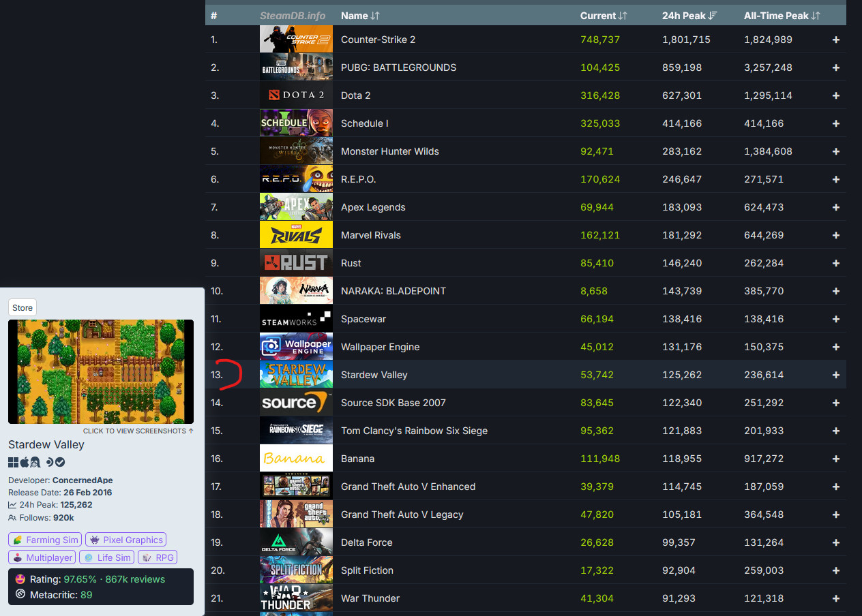Click the Steam Deck icon in info panel

coord(50,462)
